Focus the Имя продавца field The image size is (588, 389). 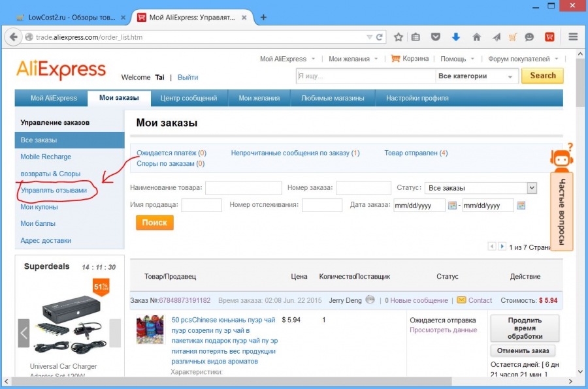pyautogui.click(x=202, y=205)
